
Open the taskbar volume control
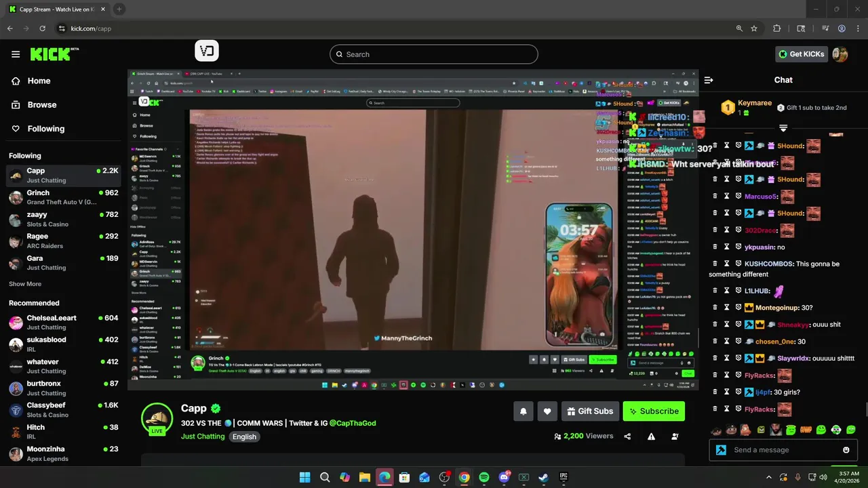[x=823, y=477]
